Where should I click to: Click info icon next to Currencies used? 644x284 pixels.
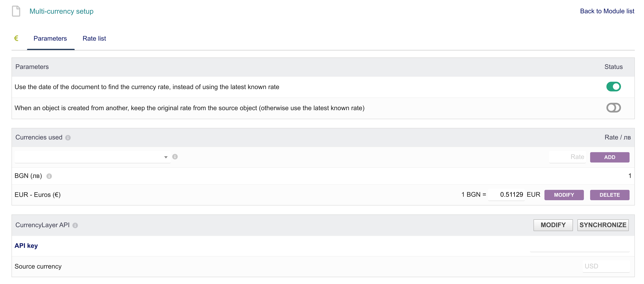[x=68, y=138]
